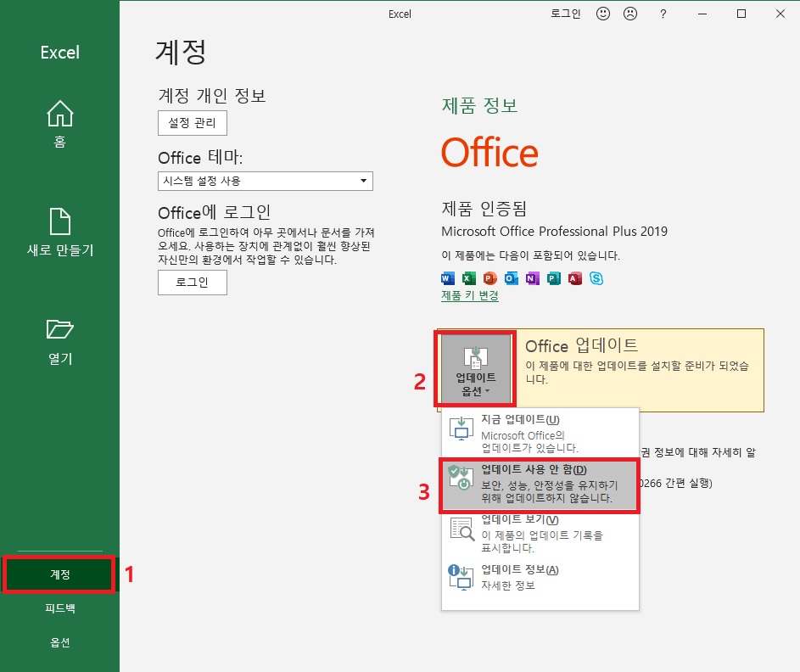Click the 업데이트 사용 안 함 shield icon
800x672 pixels.
click(462, 478)
